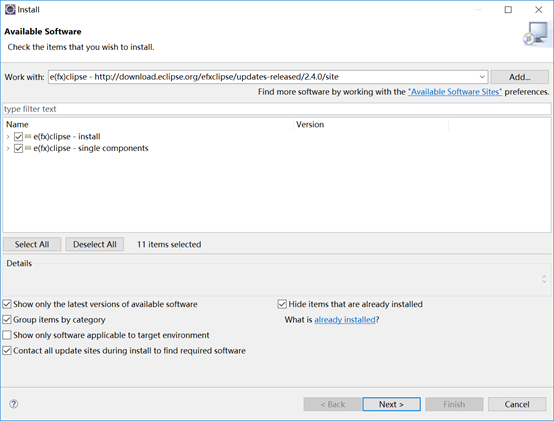Close the Install dialog window

(538, 10)
